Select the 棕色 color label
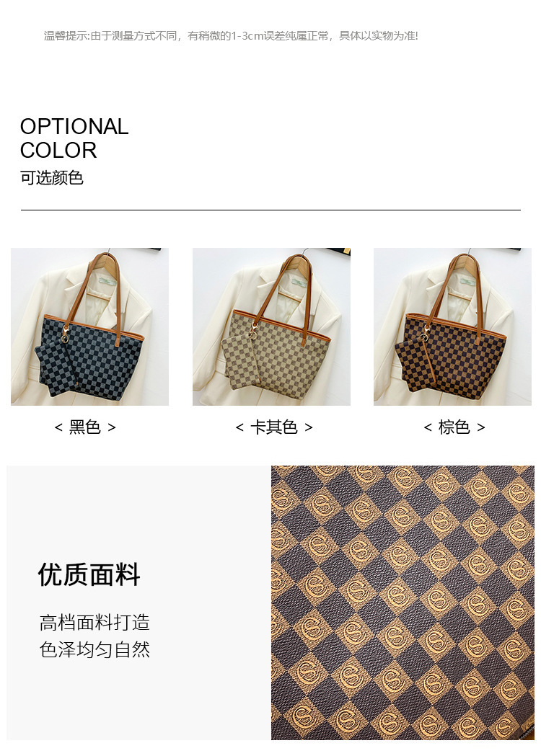This screenshot has width=541, height=756. pos(454,427)
